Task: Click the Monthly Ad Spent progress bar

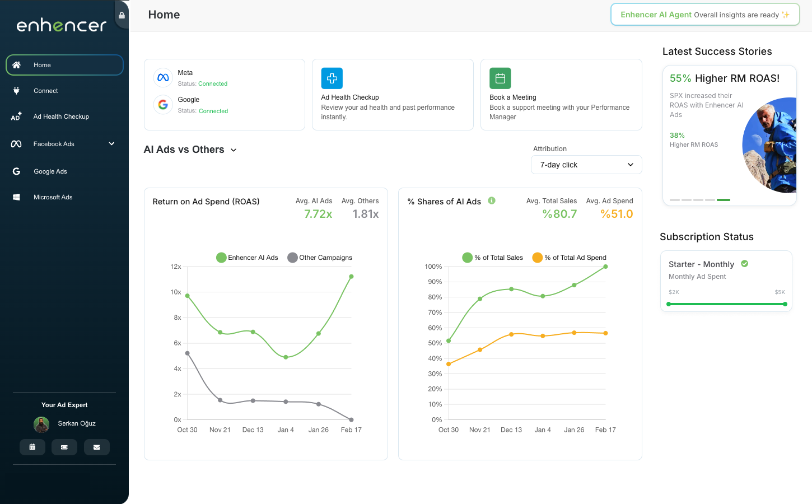Action: (727, 304)
